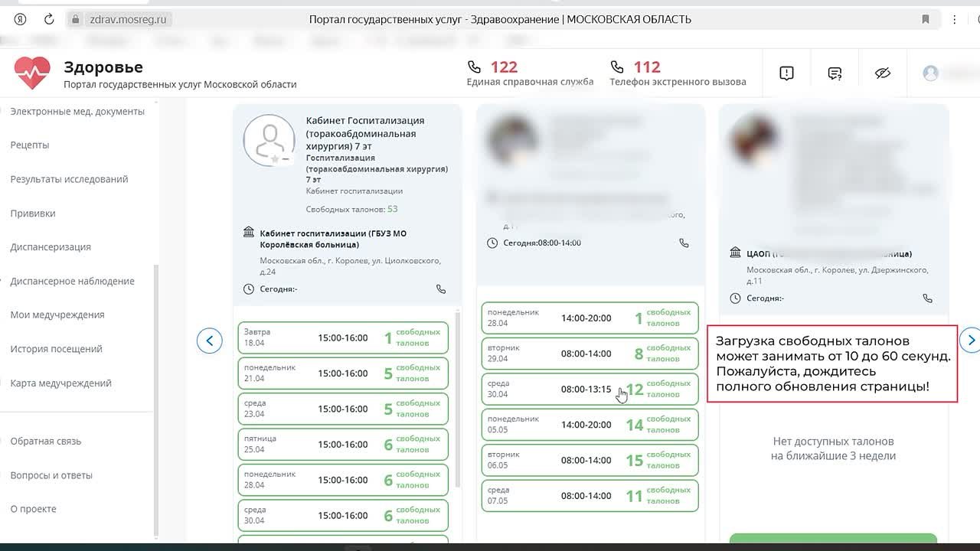The image size is (980, 551).
Task: Select slot среда 30.04 15:00-16:00
Action: tap(343, 516)
